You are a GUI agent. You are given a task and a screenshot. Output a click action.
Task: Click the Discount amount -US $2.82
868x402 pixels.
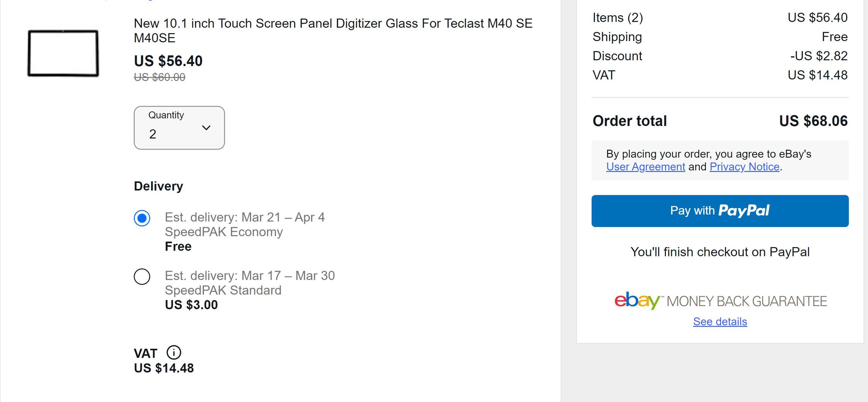pos(819,56)
